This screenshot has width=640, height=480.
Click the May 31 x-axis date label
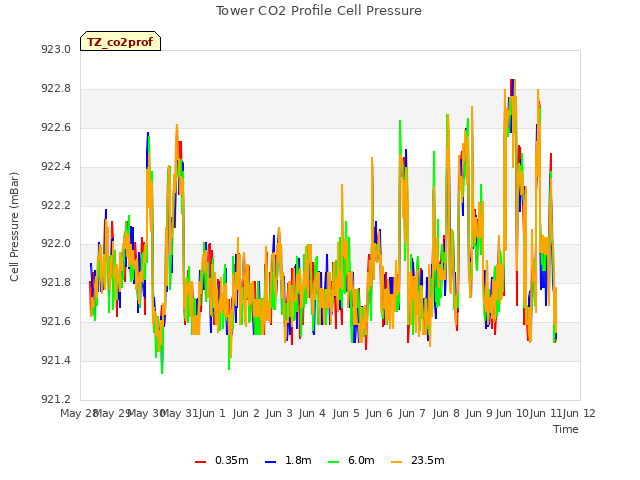tap(179, 413)
